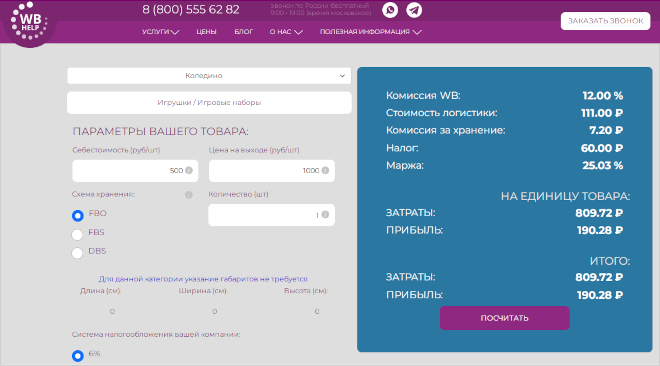Click info icon in Себестоимость field
The image size is (660, 366).
coord(189,170)
